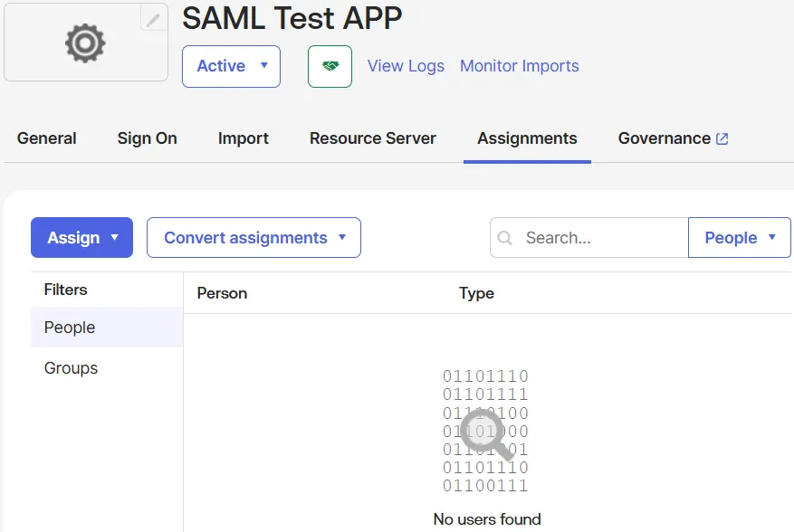Click the green handshake icon button
Viewport: 794px width, 532px height.
click(330, 66)
